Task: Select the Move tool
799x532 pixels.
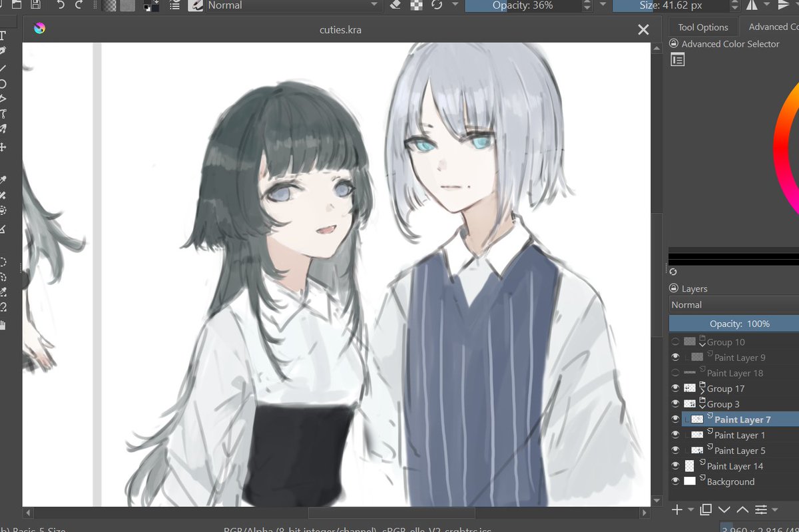Action: pyautogui.click(x=3, y=147)
